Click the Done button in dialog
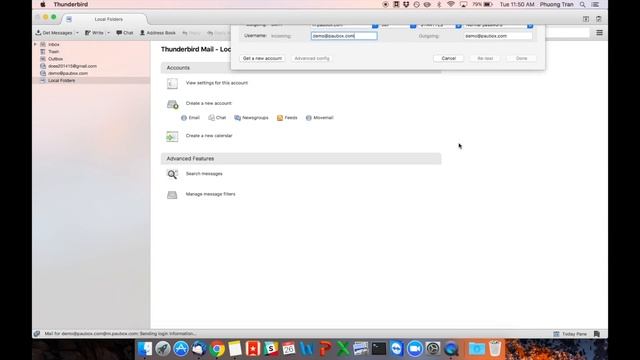Image resolution: width=640 pixels, height=360 pixels. pyautogui.click(x=522, y=58)
